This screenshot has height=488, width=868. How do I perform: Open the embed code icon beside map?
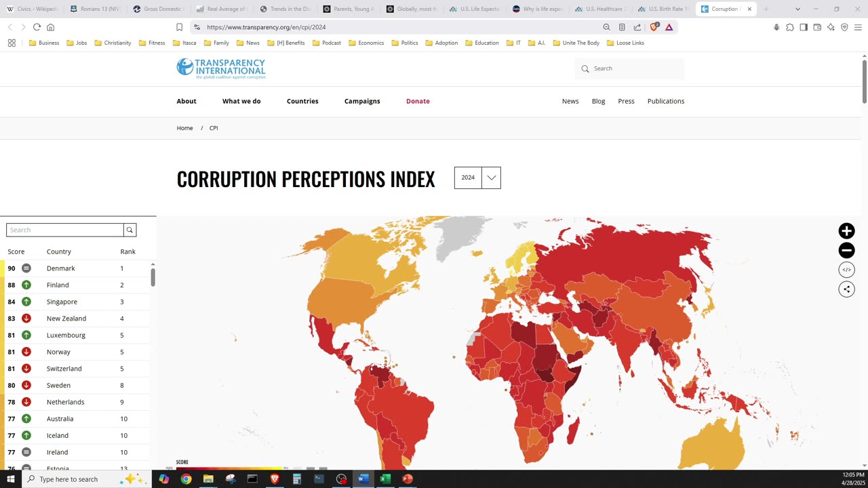click(846, 270)
